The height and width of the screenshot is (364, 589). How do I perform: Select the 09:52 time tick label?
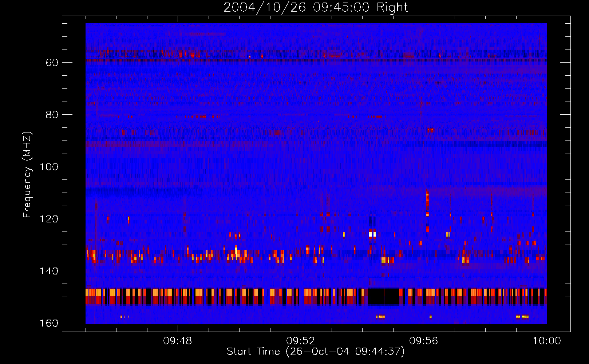[x=301, y=341]
